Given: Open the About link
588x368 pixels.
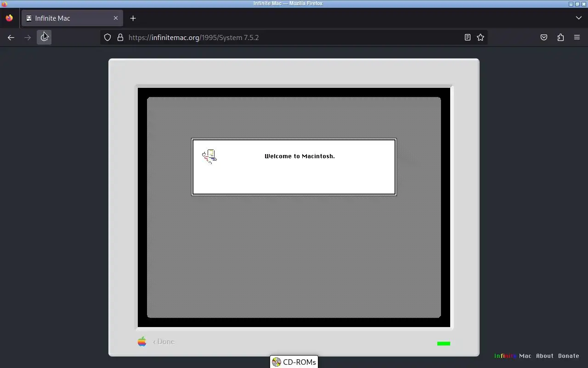Looking at the screenshot, I should pos(545,356).
